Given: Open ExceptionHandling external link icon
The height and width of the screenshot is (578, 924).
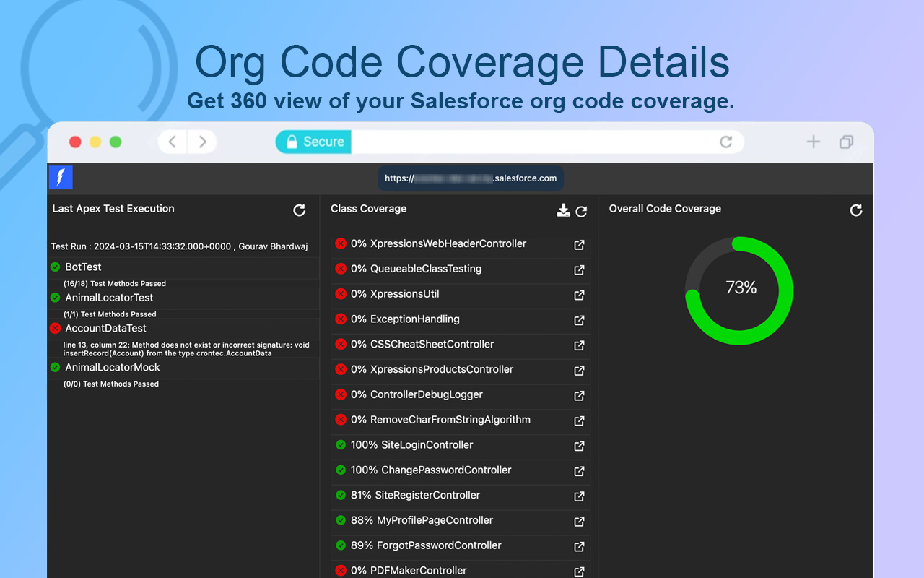Looking at the screenshot, I should 579,320.
